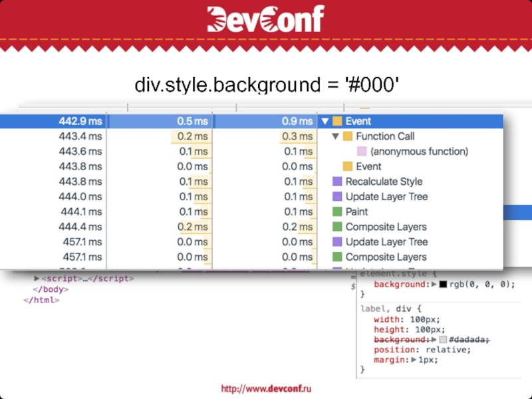Viewport: 532px width, 399px height.
Task: Click the purple Recalculate Style icon
Action: 337,182
